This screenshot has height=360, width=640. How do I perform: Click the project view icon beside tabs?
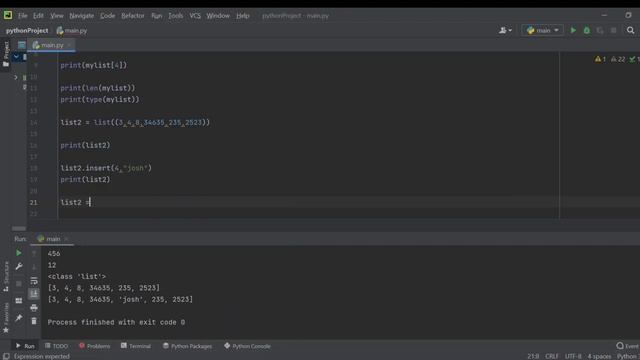22,45
